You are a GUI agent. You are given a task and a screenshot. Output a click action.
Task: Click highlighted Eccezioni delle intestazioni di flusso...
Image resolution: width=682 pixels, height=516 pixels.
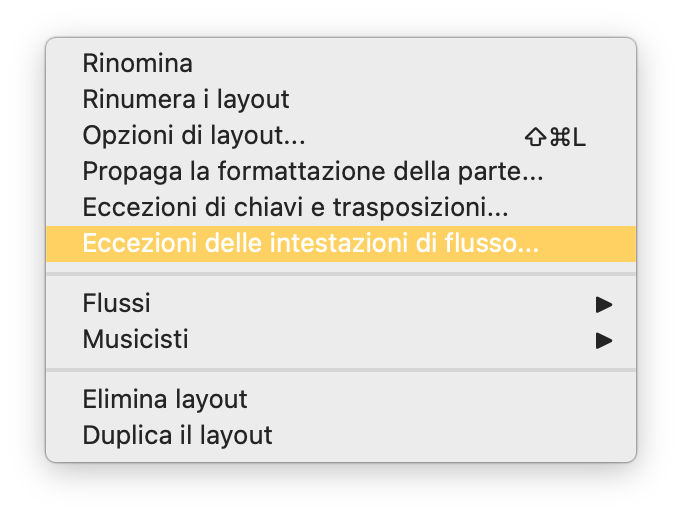coord(310,243)
